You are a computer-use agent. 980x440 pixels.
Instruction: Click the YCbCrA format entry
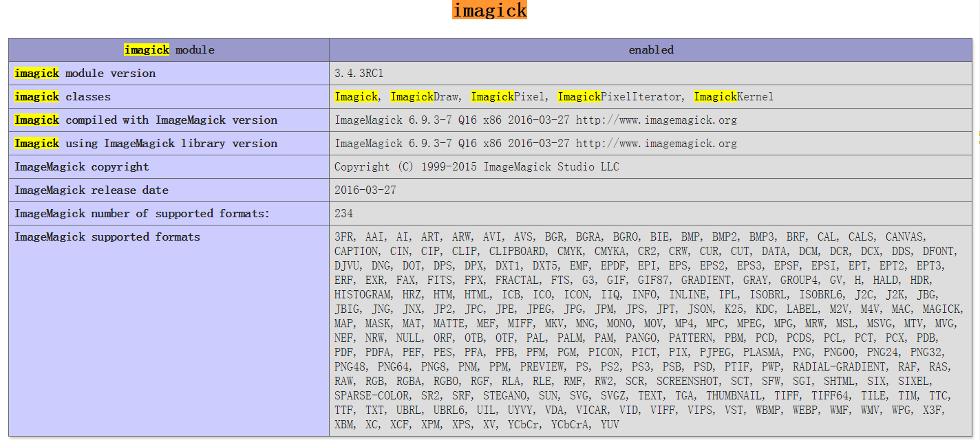569,425
